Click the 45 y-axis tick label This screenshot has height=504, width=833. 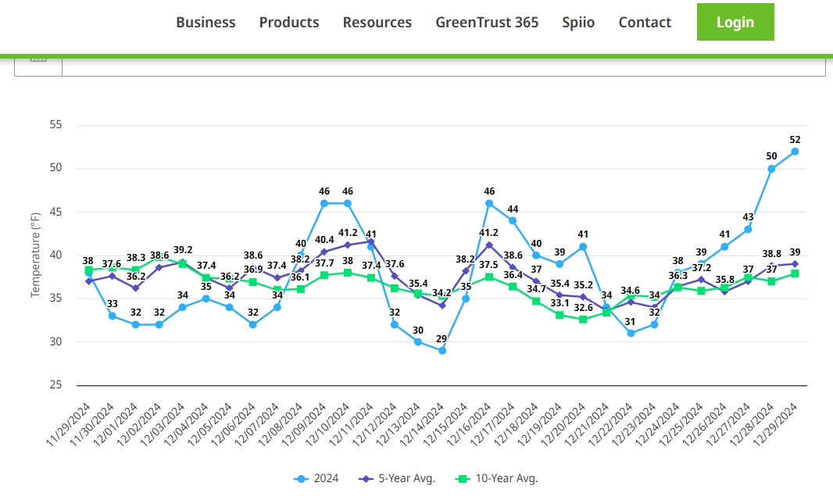[x=55, y=212]
